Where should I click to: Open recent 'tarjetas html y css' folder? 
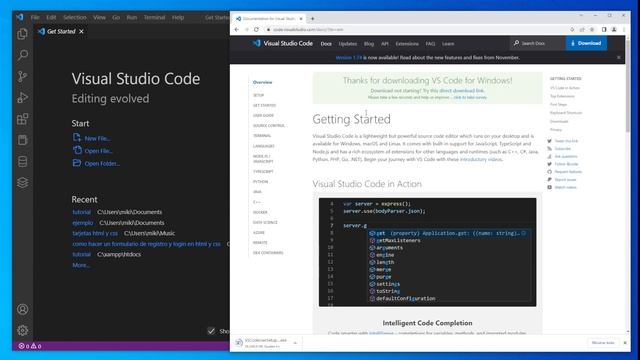click(95, 233)
